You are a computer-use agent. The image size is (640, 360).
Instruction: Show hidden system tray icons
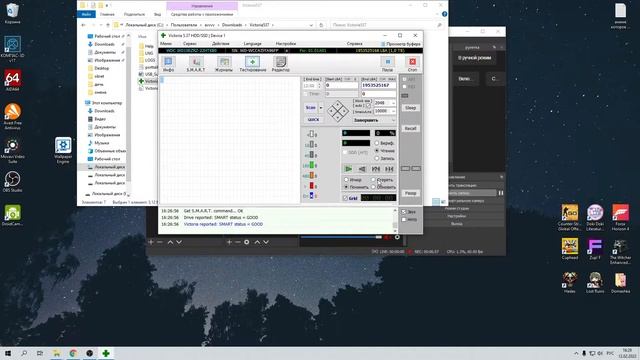pos(576,353)
